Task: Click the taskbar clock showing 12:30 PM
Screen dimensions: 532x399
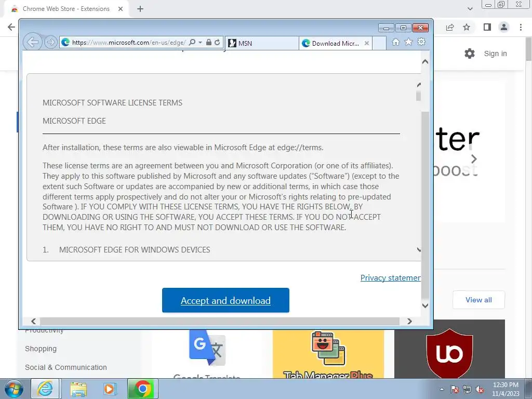Action: pos(506,389)
